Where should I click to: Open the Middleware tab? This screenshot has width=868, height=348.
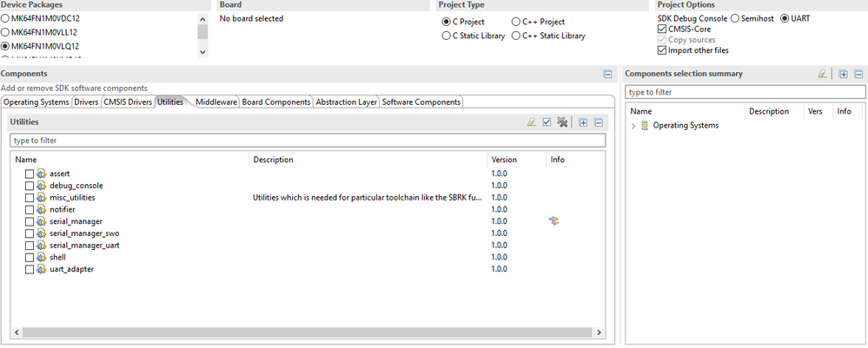tap(216, 102)
